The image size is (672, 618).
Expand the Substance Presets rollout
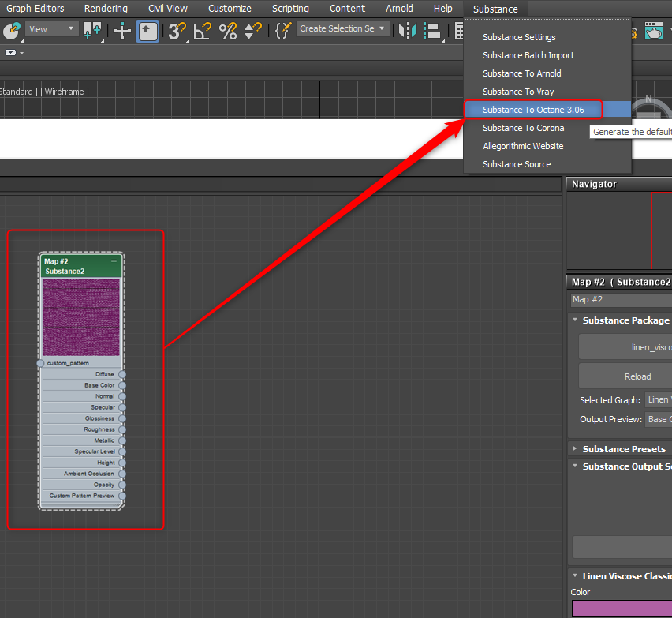623,449
